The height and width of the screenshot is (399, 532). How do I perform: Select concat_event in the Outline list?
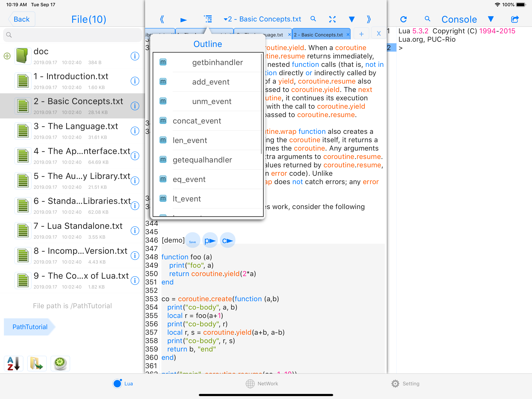pos(197,121)
